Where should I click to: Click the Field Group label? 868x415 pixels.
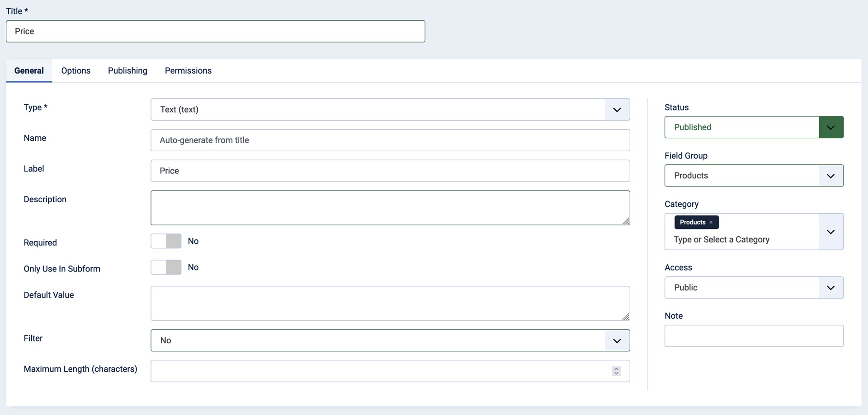pyautogui.click(x=686, y=156)
